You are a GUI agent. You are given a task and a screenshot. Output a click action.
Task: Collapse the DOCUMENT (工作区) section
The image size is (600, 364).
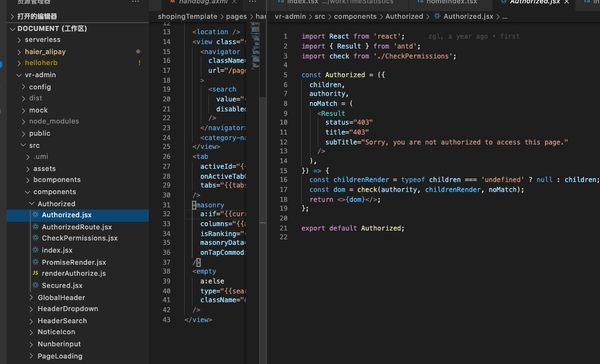coord(12,29)
